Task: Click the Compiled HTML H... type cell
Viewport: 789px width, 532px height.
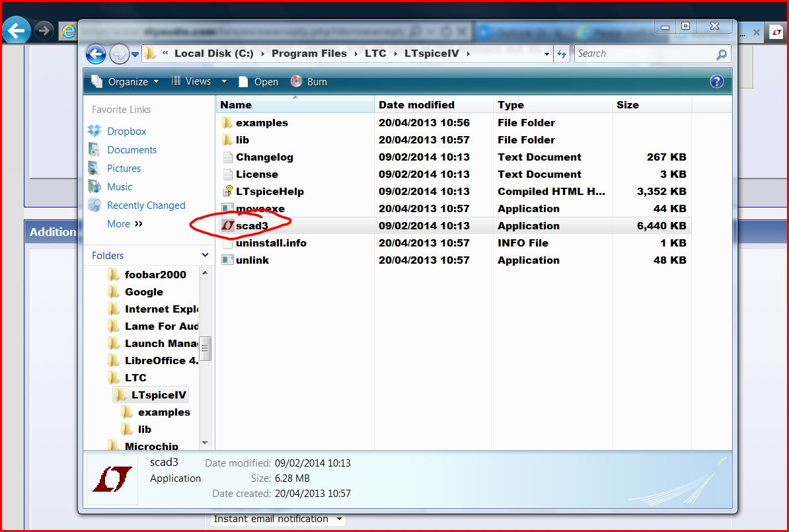Action: [x=551, y=191]
